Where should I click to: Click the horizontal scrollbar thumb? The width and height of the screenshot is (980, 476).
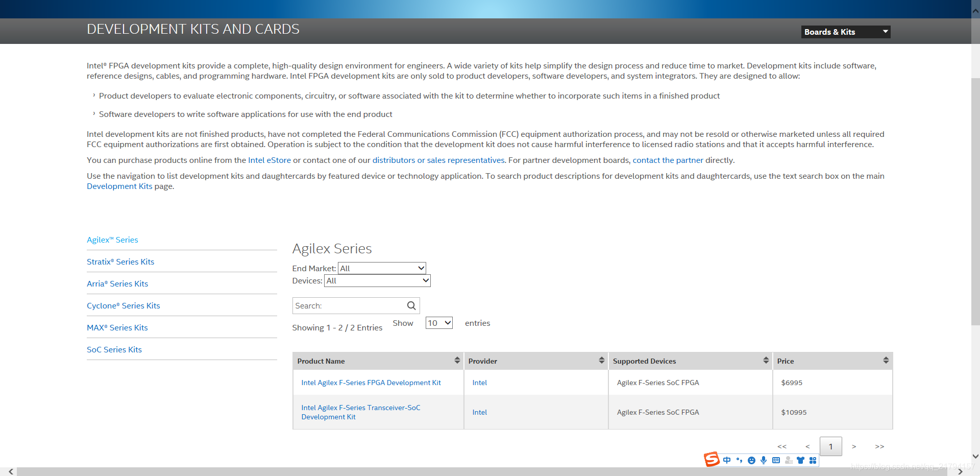point(482,472)
